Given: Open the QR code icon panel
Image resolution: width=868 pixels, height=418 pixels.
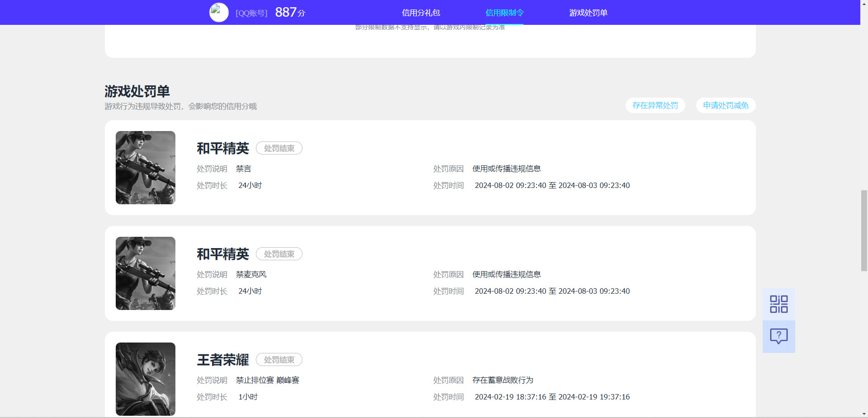Looking at the screenshot, I should [x=778, y=304].
